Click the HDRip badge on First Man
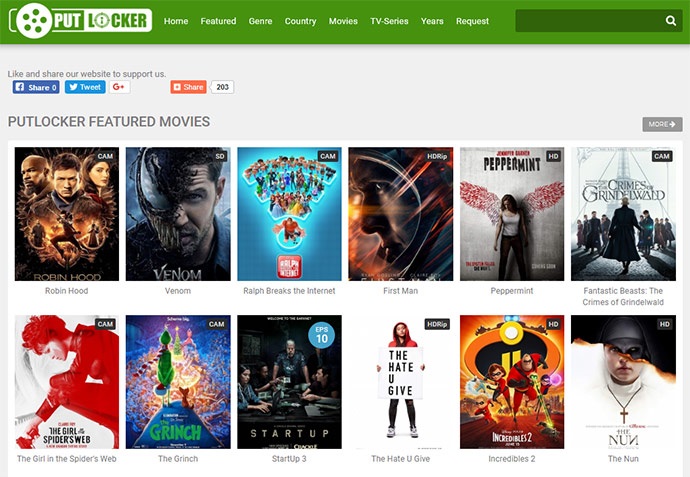 437,156
